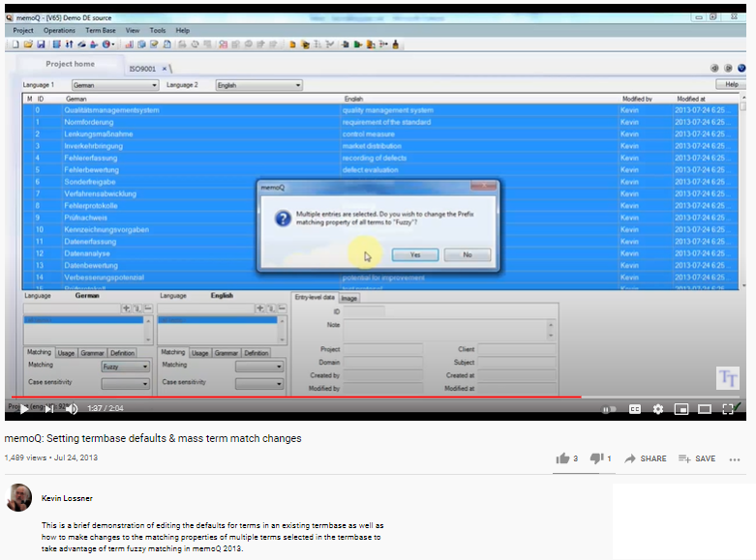Share the video
Screen dimensions: 756x560
[646, 458]
